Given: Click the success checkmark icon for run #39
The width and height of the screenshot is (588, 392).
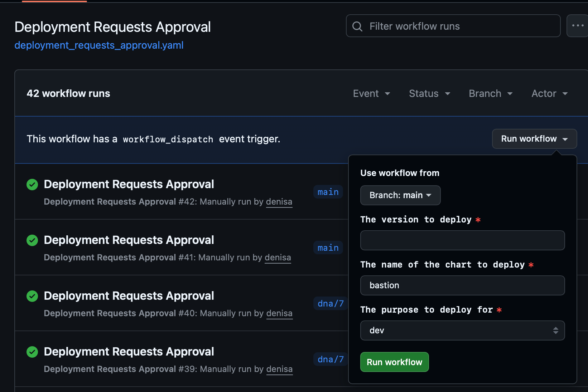Looking at the screenshot, I should click(x=32, y=352).
